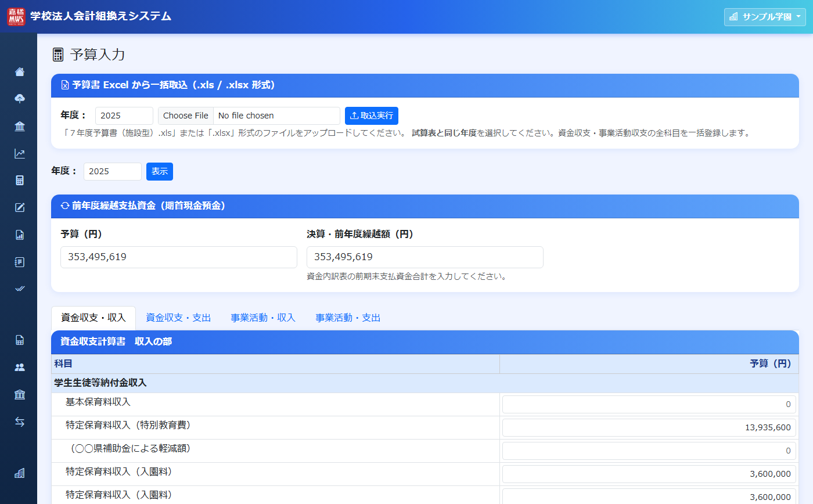Select the bank icon above swap arrows
This screenshot has height=504, width=813.
(20, 395)
